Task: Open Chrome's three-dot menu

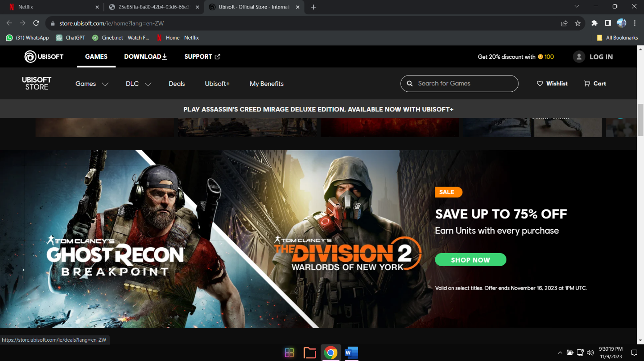Action: coord(635,23)
